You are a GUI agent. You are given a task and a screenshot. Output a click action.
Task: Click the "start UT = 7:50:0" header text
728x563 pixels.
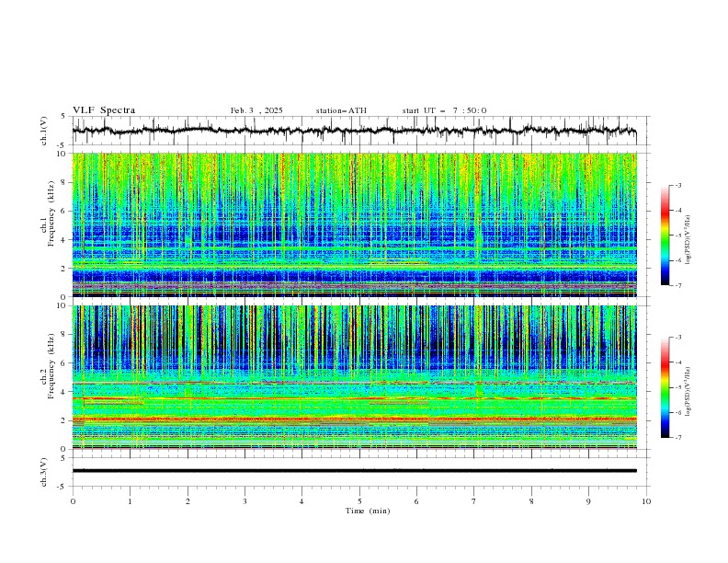(x=444, y=110)
